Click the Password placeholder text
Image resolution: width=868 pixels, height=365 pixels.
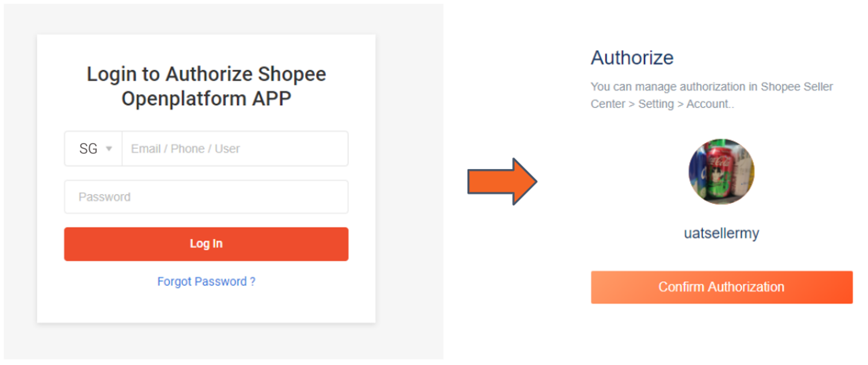104,196
